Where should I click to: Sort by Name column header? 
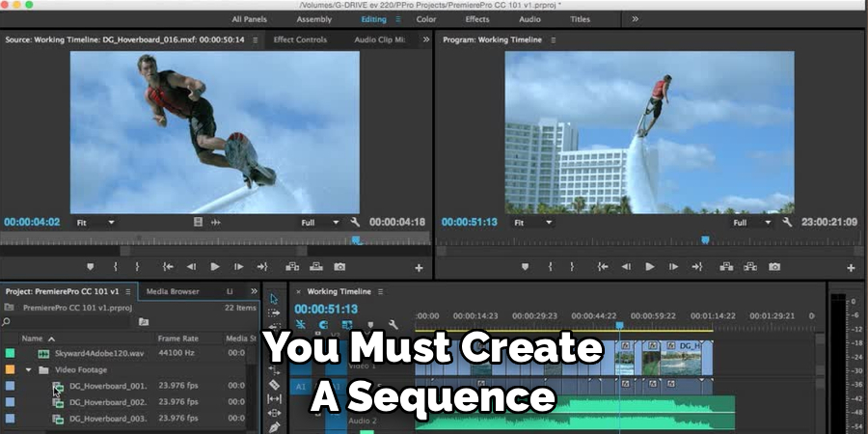pyautogui.click(x=32, y=339)
